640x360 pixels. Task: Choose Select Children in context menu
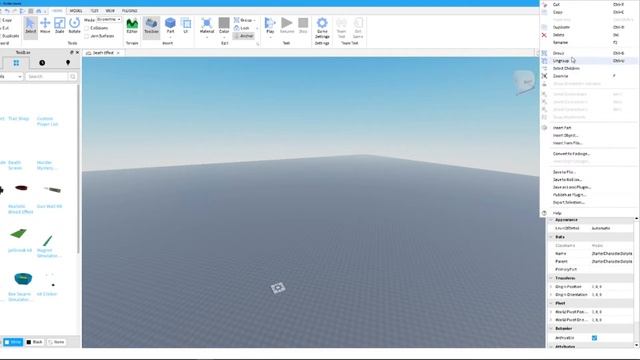pos(589,69)
